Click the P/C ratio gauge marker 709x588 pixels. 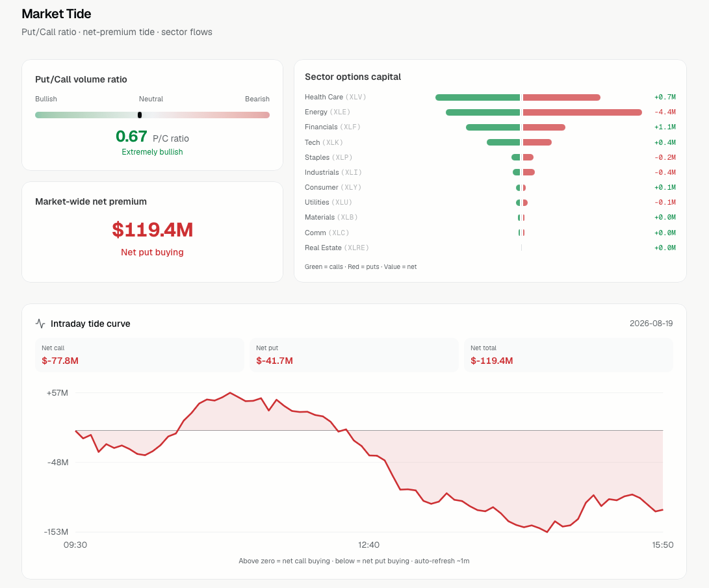(140, 115)
